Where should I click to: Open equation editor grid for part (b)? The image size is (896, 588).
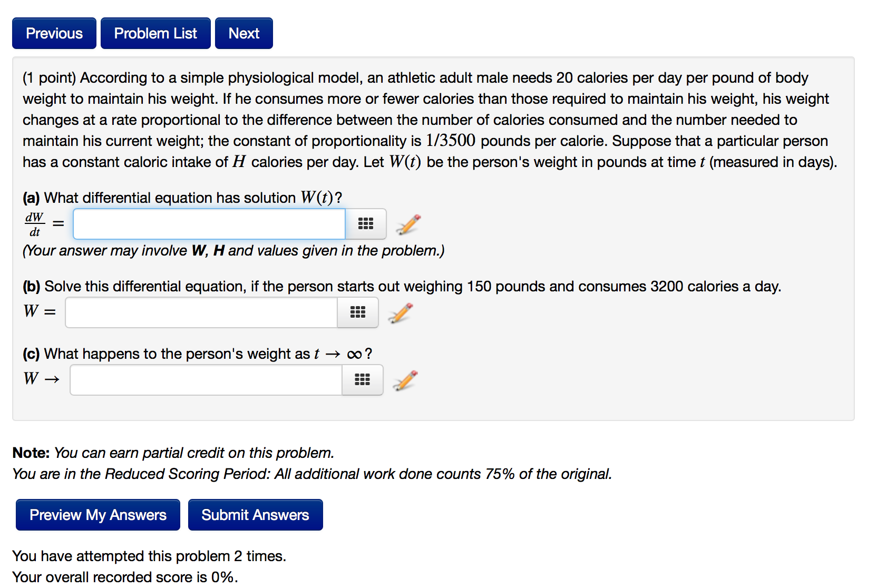point(358,312)
